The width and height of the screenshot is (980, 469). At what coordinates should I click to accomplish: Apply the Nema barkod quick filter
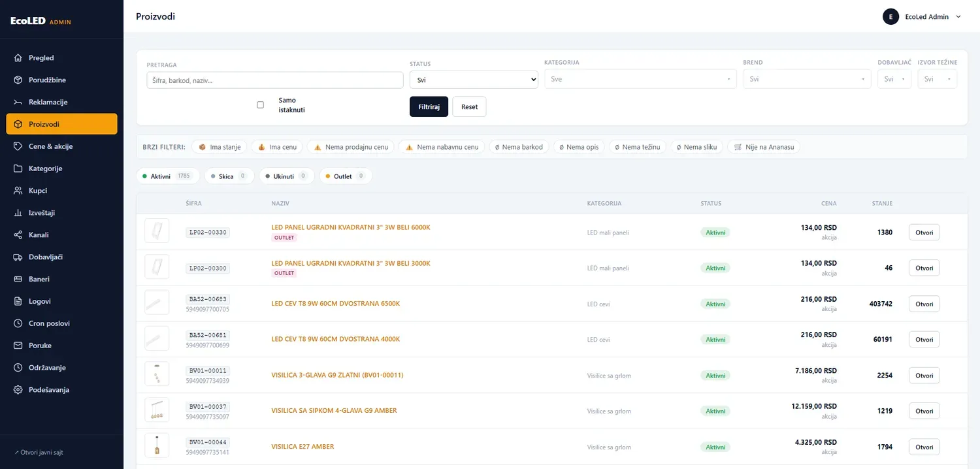(x=519, y=147)
